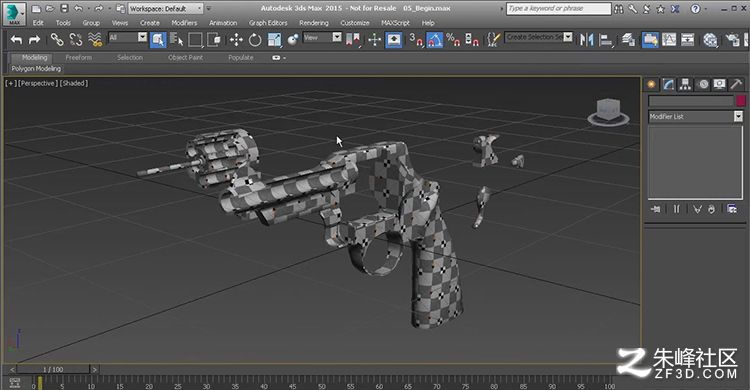Viewport: 750px width, 390px height.
Task: Click the Select and Place tool icon
Action: pos(293,40)
